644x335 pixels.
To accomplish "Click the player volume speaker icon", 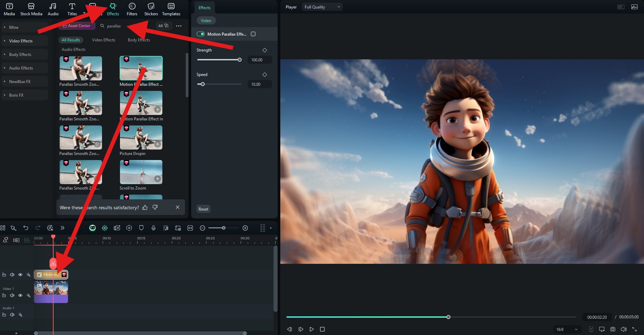I will point(624,329).
